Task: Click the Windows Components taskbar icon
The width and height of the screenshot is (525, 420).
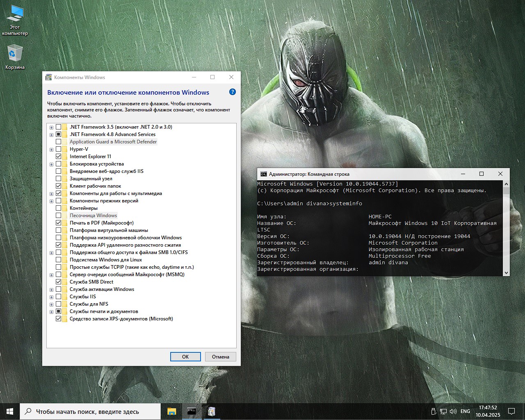Action: click(x=211, y=411)
